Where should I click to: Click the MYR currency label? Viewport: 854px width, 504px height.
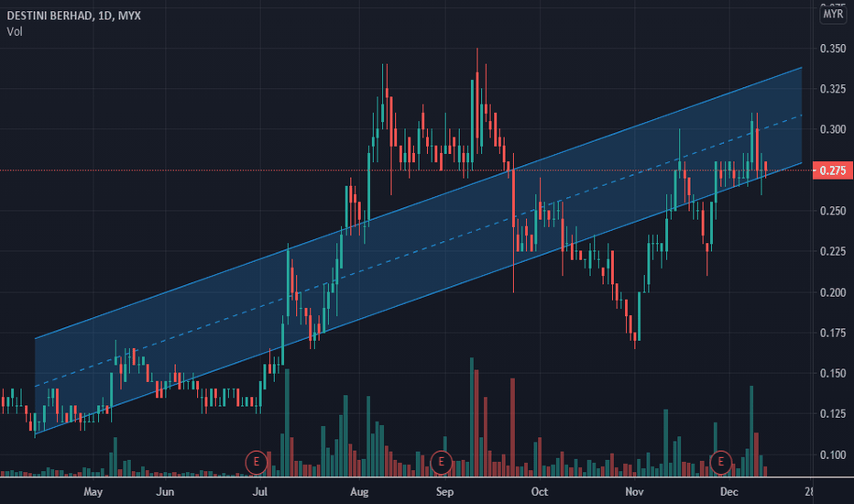point(833,14)
